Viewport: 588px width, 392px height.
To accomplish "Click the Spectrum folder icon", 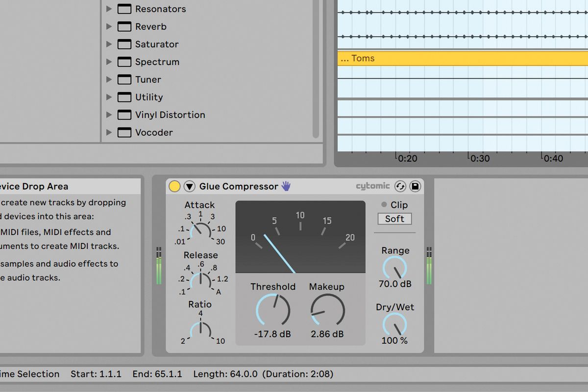I will tap(123, 62).
